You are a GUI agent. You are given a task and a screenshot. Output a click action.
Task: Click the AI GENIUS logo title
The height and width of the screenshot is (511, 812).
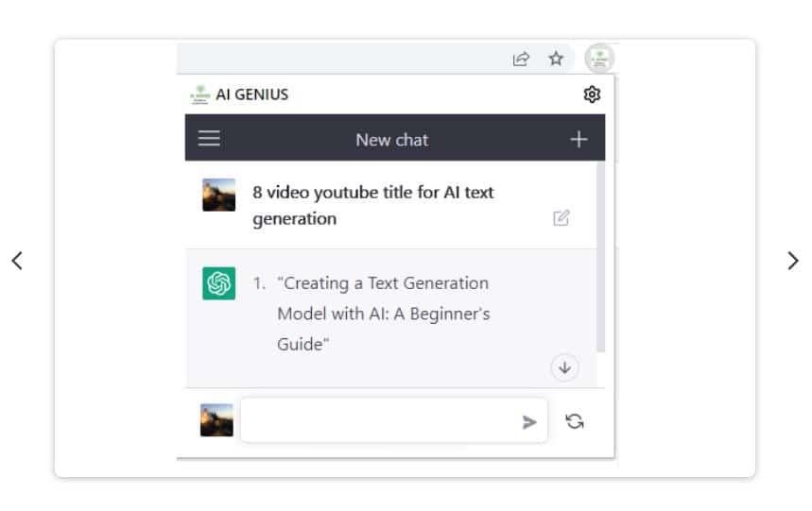(240, 94)
